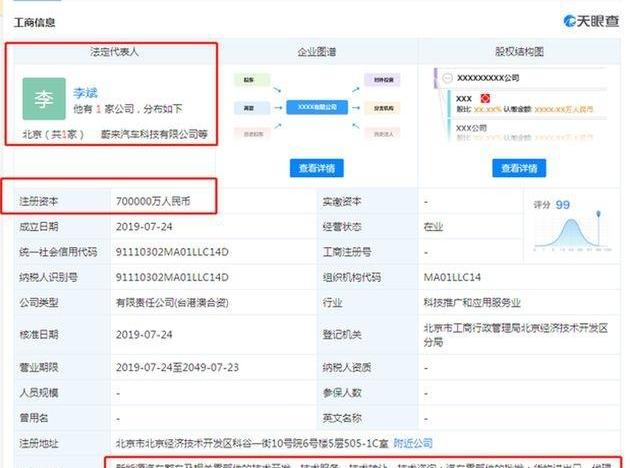
Task: Open legal representative 李斌 profile link
Action: coord(85,93)
